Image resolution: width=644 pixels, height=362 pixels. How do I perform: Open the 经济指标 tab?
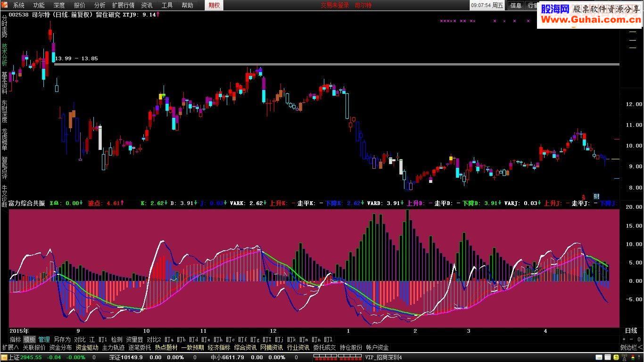tap(219, 347)
